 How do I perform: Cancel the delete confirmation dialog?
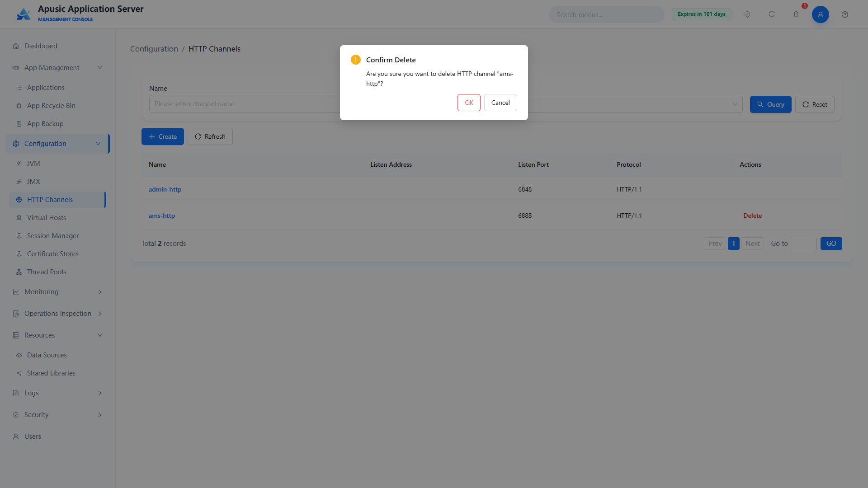[500, 103]
